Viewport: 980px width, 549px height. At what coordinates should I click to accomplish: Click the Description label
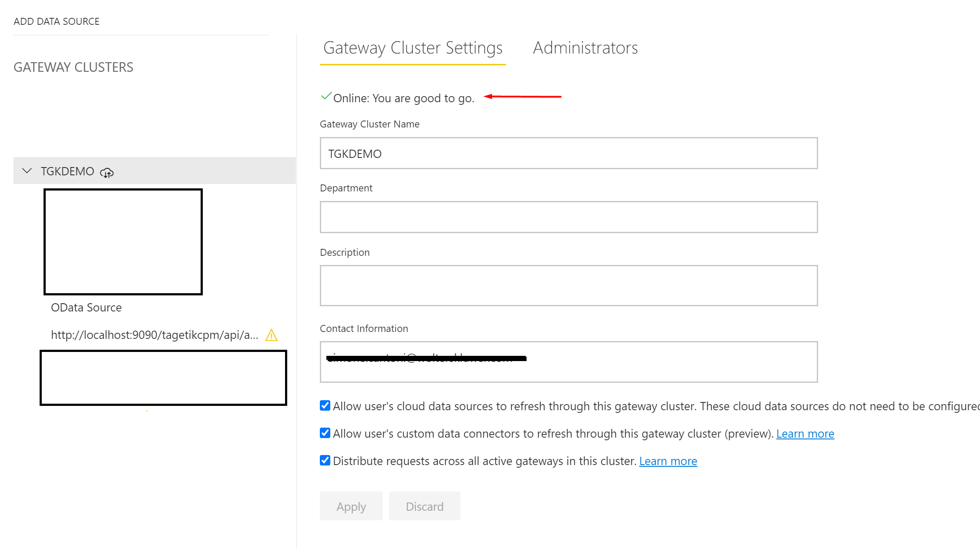coord(345,252)
